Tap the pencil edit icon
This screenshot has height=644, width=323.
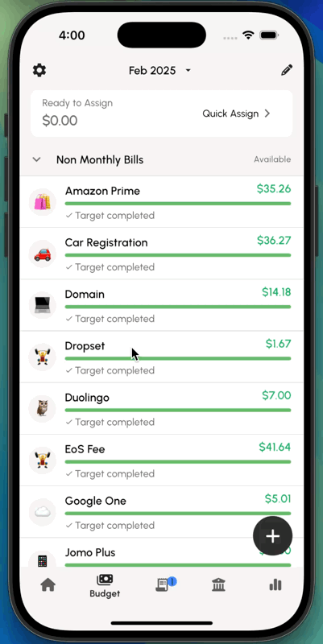[287, 70]
